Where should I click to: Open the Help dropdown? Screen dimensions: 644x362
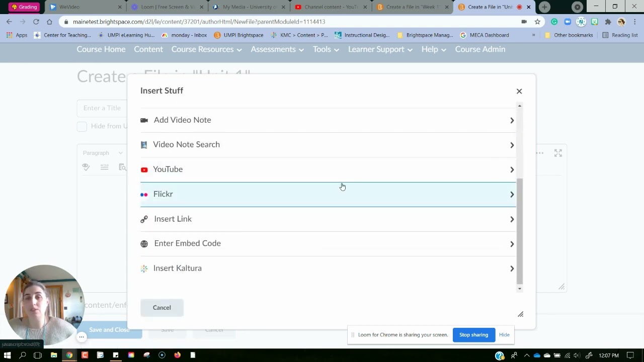click(x=434, y=49)
